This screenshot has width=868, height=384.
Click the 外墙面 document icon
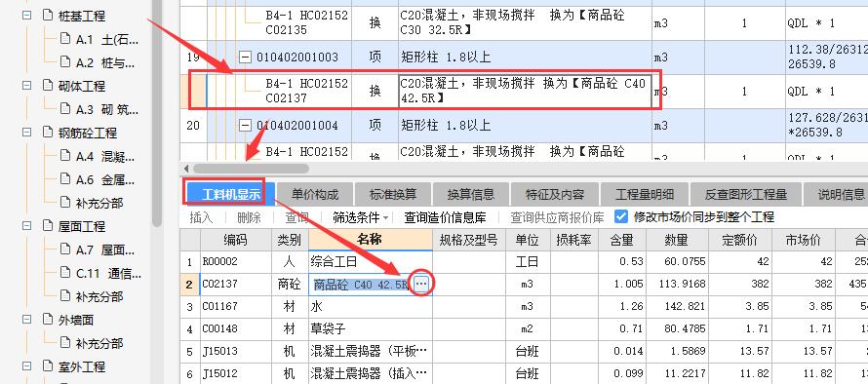tap(48, 320)
